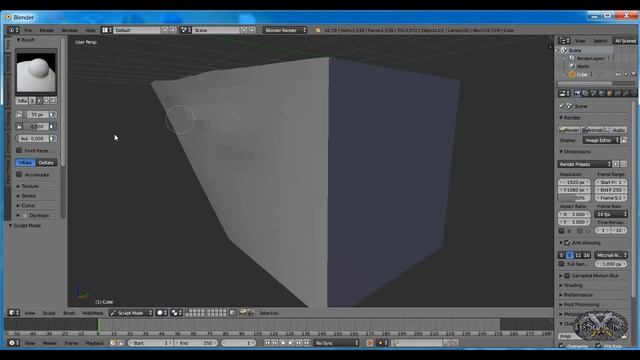Add a new screen layout
The width and height of the screenshot is (640, 360).
pos(165,30)
